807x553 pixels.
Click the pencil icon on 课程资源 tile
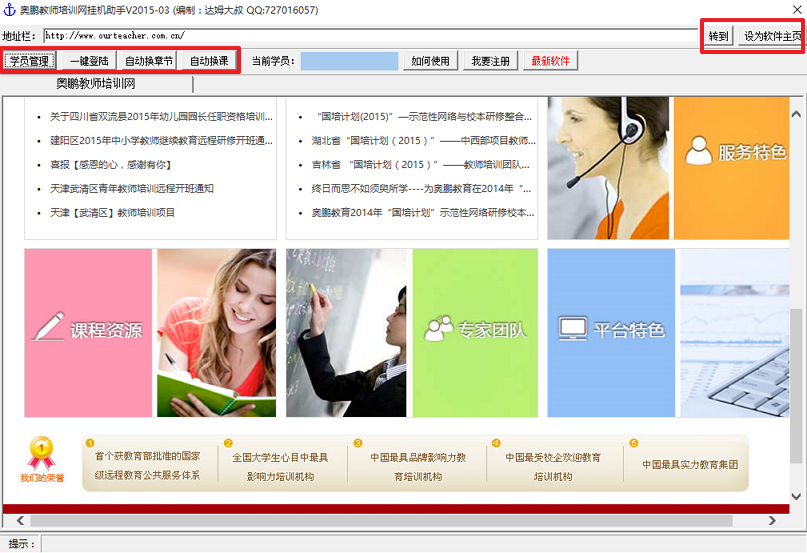tap(48, 326)
